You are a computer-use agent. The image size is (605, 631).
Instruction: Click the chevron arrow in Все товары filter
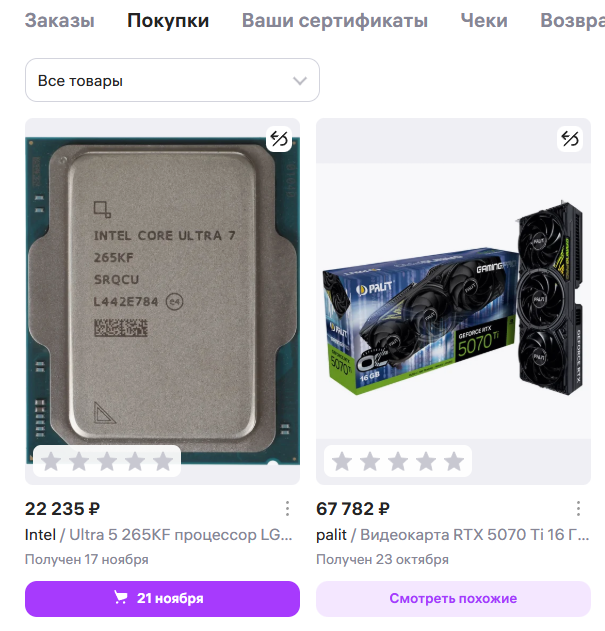[x=300, y=81]
